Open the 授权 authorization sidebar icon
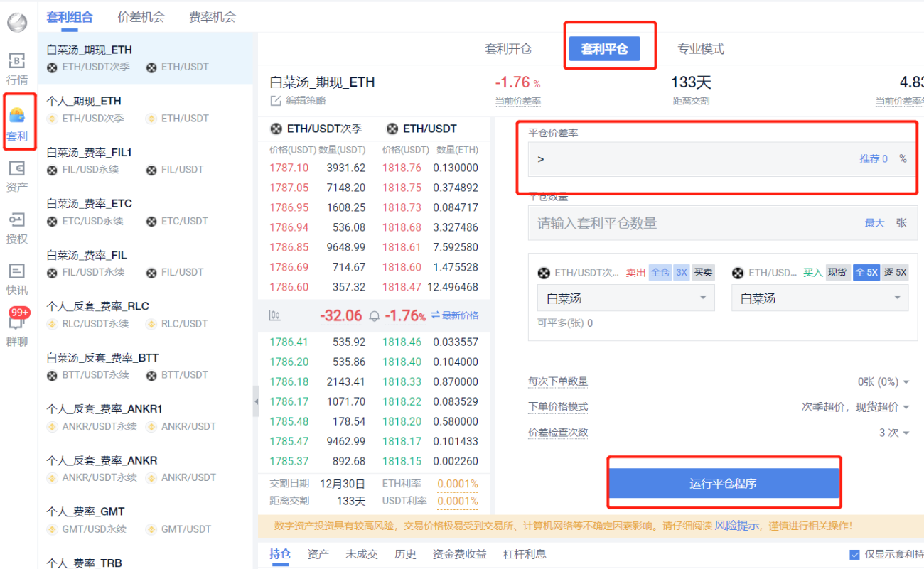 click(17, 228)
